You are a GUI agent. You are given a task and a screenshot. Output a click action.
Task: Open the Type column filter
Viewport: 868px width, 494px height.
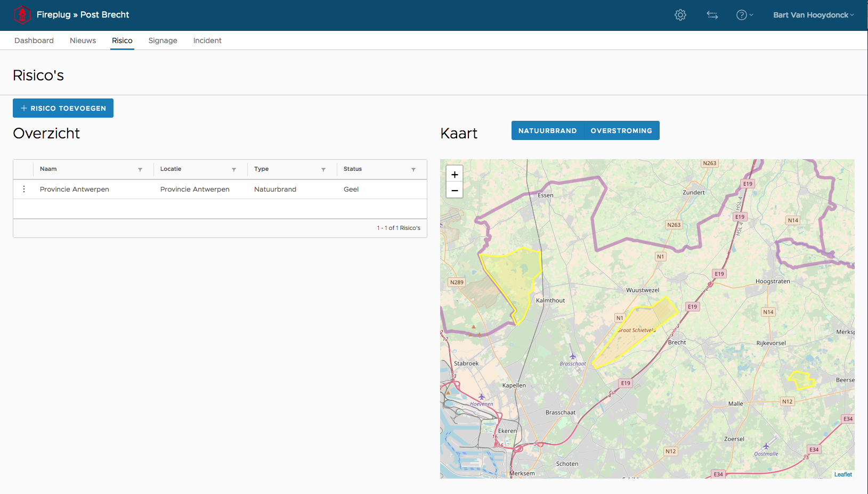[323, 169]
